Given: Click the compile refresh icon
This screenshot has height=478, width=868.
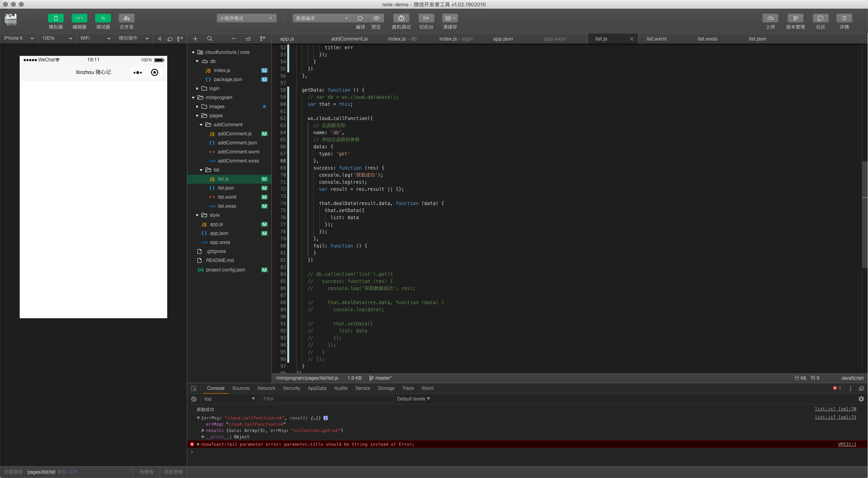Looking at the screenshot, I should coord(360,18).
